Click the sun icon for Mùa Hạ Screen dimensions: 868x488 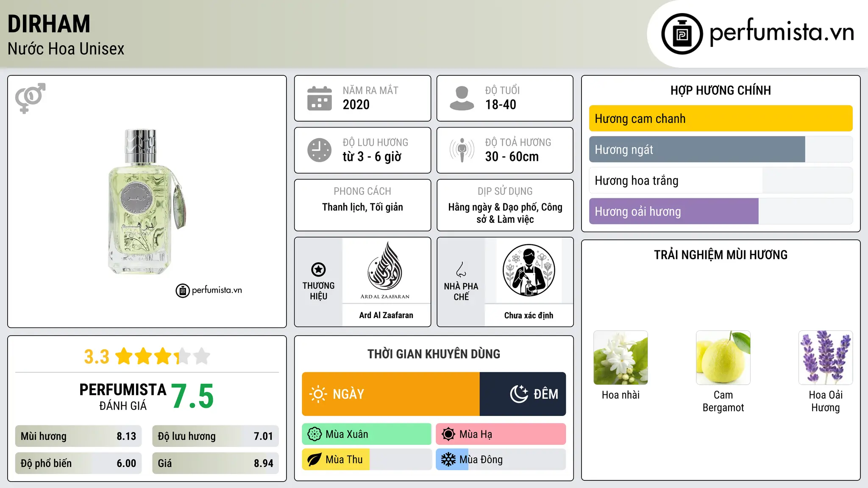tap(448, 434)
